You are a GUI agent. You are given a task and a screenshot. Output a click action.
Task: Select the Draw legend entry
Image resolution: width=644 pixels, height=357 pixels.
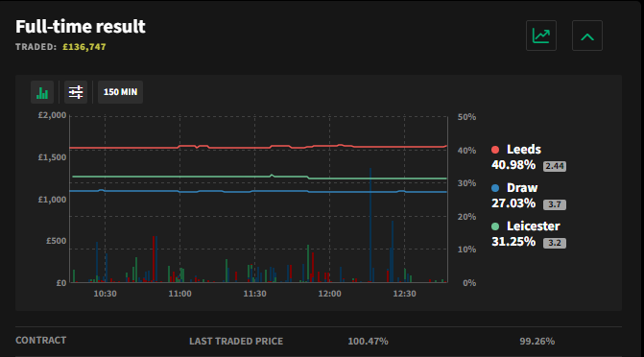522,188
